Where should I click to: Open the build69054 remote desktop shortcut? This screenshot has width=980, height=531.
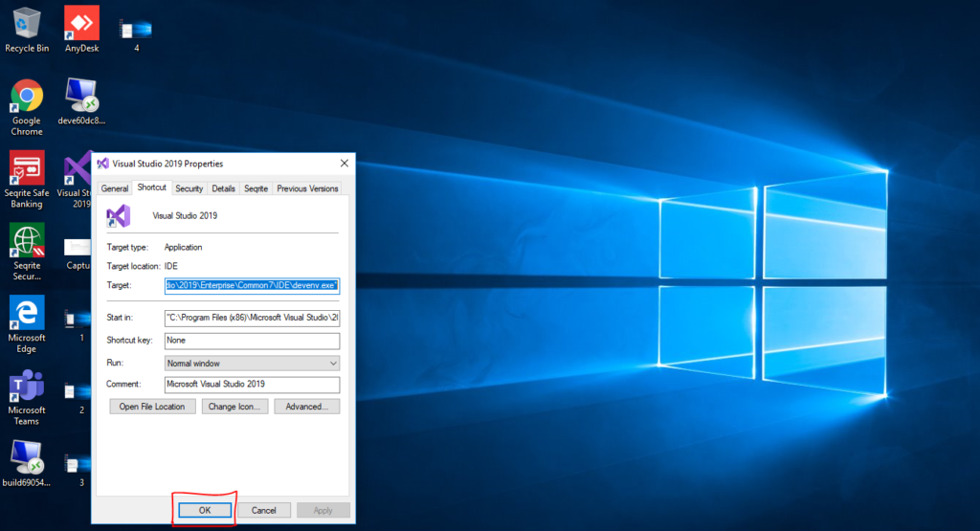26,463
